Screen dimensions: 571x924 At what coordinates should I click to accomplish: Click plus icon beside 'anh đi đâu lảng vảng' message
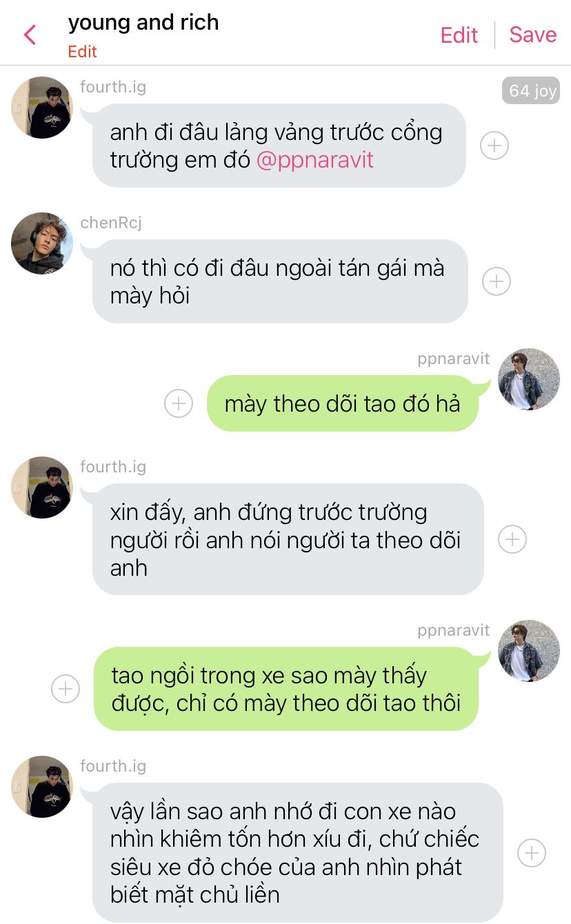click(494, 145)
